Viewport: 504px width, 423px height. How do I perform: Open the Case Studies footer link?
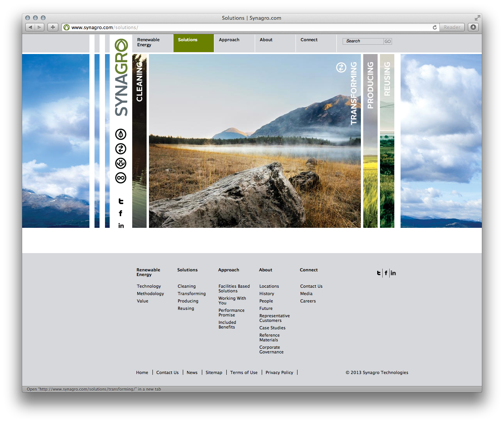click(272, 328)
